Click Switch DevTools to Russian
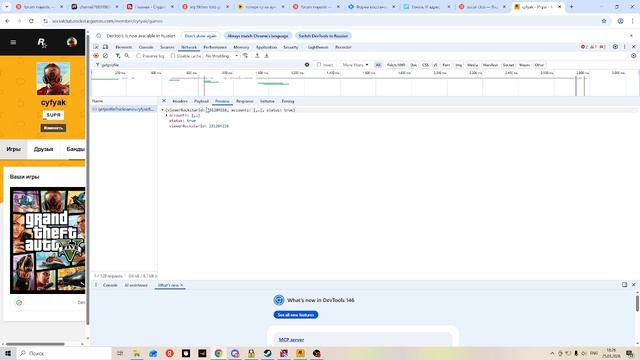Image resolution: width=640 pixels, height=360 pixels. click(x=323, y=36)
